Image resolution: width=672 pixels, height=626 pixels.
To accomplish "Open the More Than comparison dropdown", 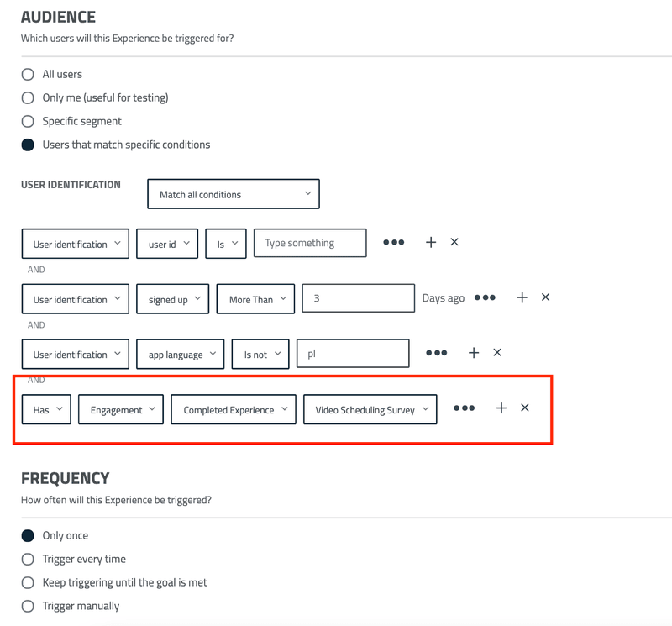I will [255, 297].
